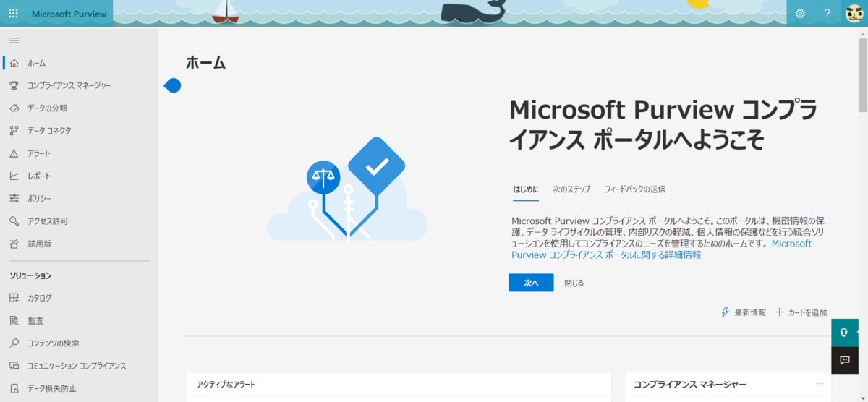Open settings gear in header
This screenshot has width=868, height=402.
800,14
